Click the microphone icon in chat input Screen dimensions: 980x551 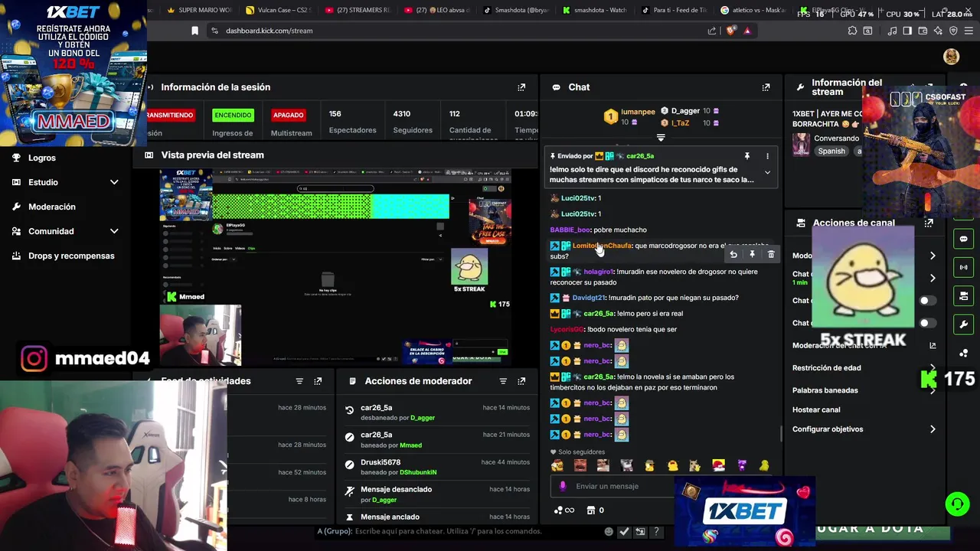tap(563, 486)
